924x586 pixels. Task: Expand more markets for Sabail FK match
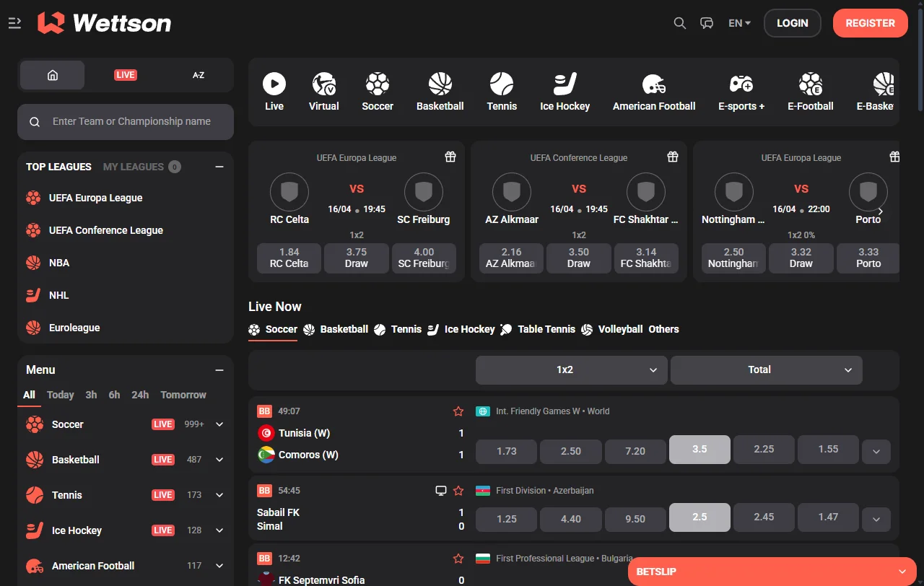(876, 519)
